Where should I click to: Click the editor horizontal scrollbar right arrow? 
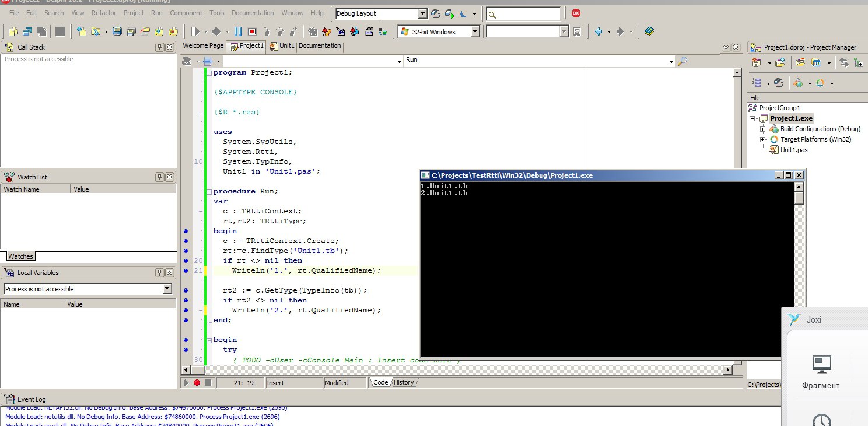(x=728, y=370)
